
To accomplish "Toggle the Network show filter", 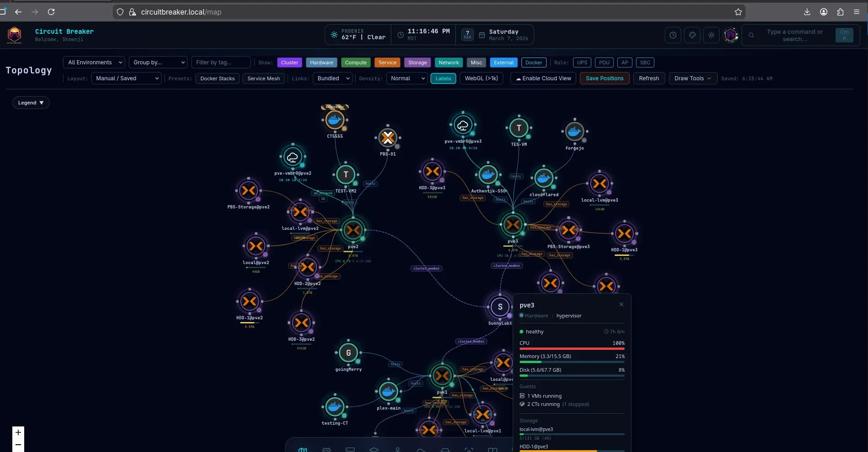I will (449, 62).
